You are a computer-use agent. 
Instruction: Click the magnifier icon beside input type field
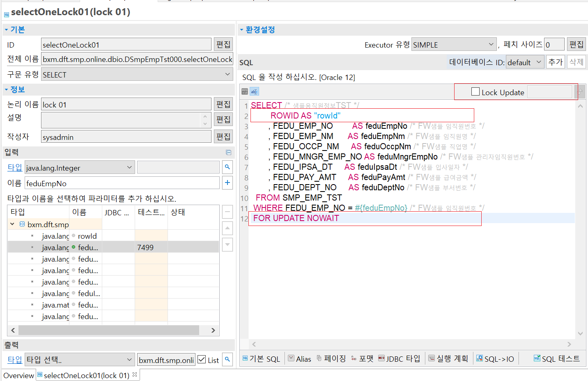coord(227,167)
